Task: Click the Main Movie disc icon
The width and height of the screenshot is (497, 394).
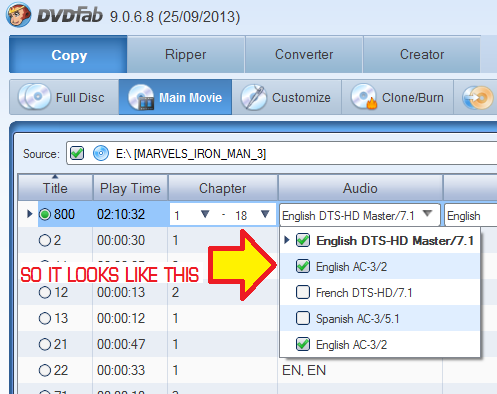Action: 141,97
